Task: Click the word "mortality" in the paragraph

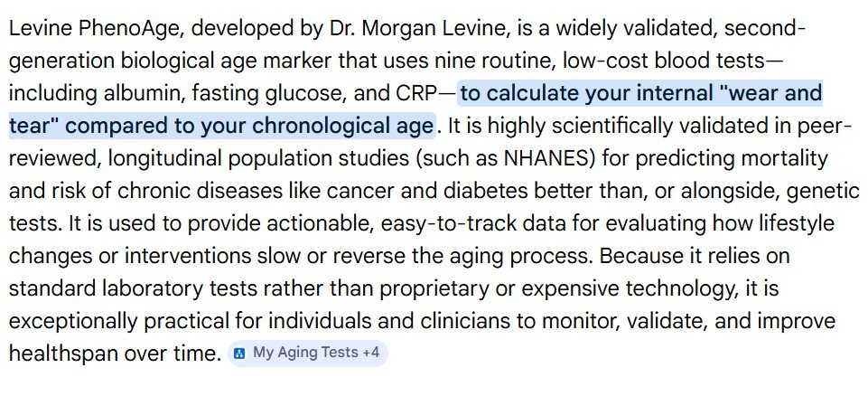Action: (783, 159)
